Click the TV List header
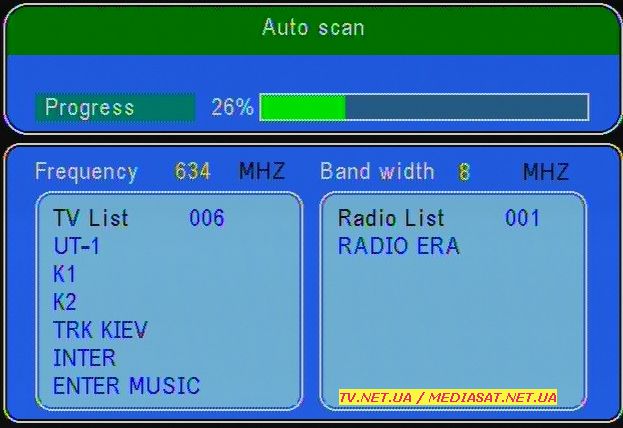This screenshot has width=623, height=428. pyautogui.click(x=91, y=218)
